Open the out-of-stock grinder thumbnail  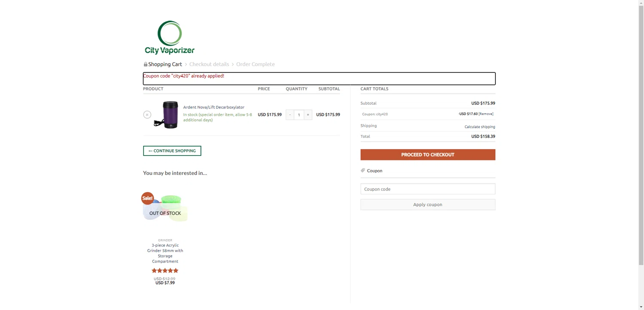(165, 213)
